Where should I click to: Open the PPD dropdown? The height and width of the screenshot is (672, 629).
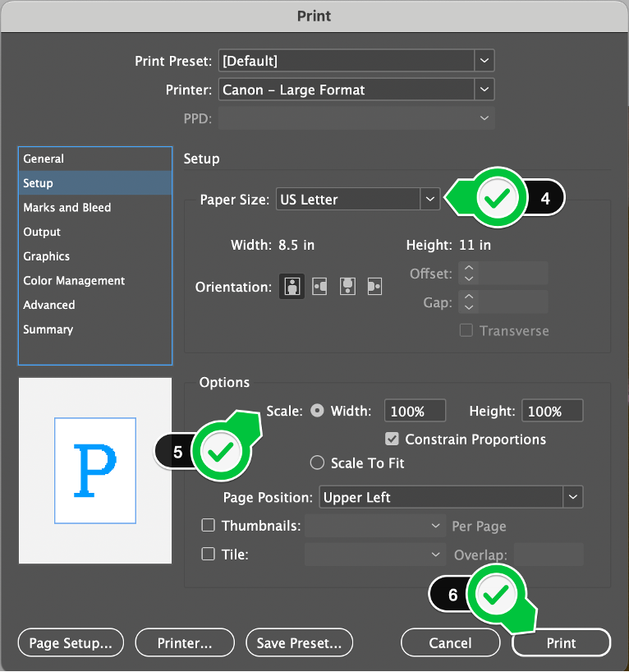click(356, 117)
